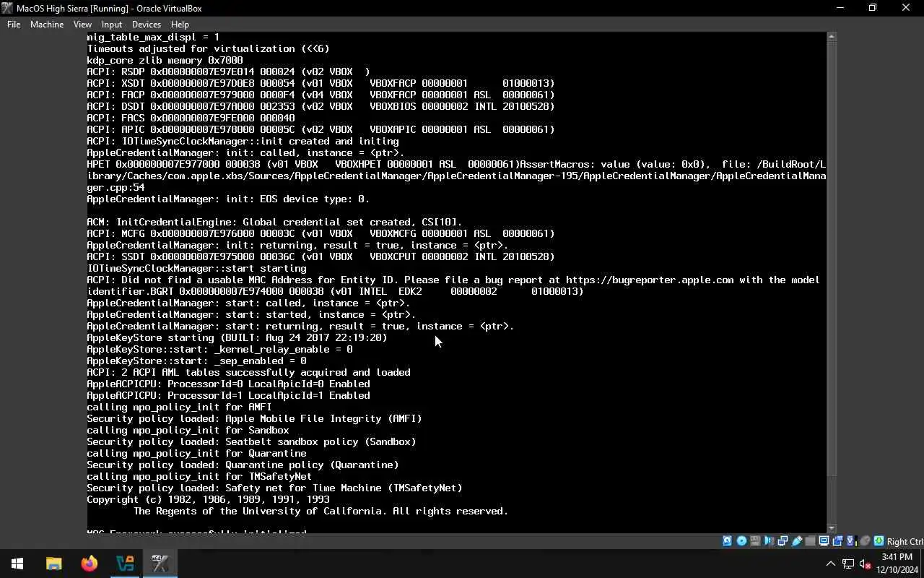Click the 'AppleKeyStore starting' boot log line
This screenshot has height=578, width=924.
(237, 337)
